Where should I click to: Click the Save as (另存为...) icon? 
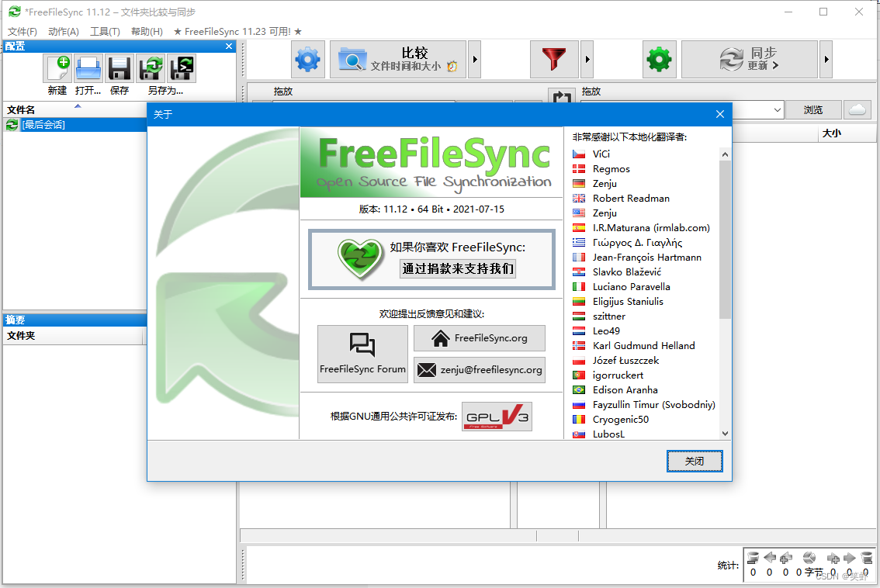(151, 68)
